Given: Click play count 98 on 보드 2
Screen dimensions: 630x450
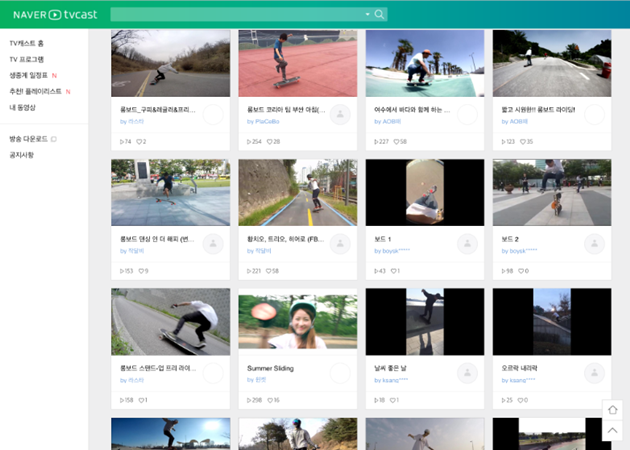Looking at the screenshot, I should coord(507,271).
